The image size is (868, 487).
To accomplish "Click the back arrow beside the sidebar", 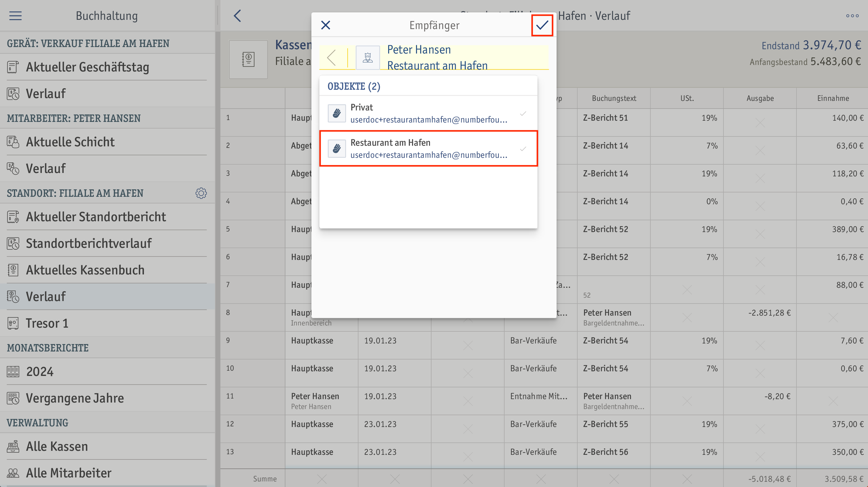I will click(x=237, y=16).
